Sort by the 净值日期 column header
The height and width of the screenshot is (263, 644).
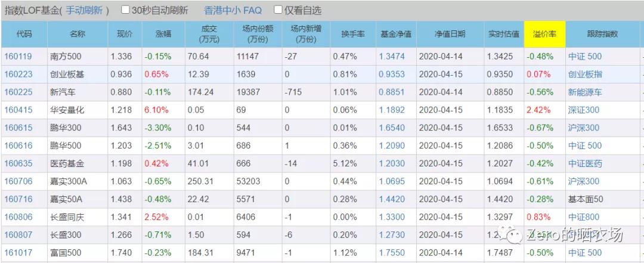tap(450, 34)
